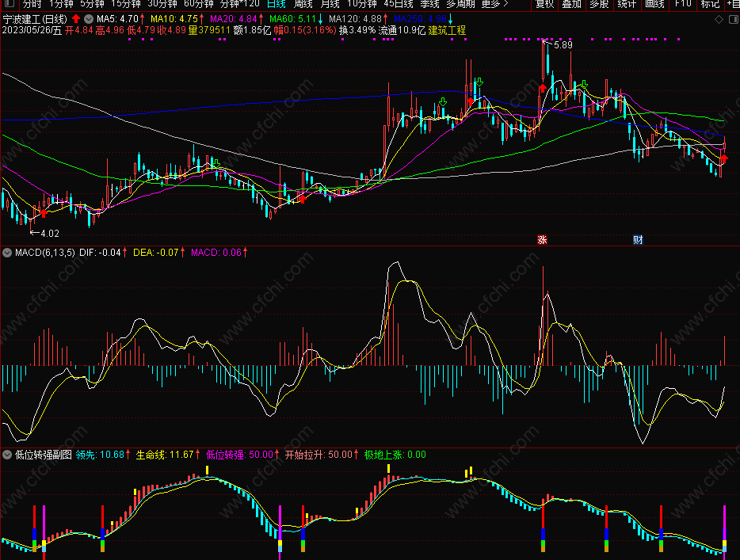740x560 pixels.
Task: Click the 幅0.15(3.16%) change value
Action: [x=305, y=31]
